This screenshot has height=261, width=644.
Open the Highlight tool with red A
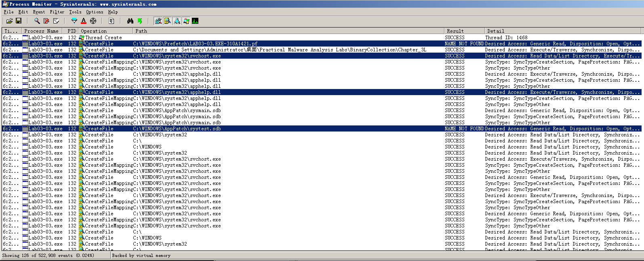84,21
